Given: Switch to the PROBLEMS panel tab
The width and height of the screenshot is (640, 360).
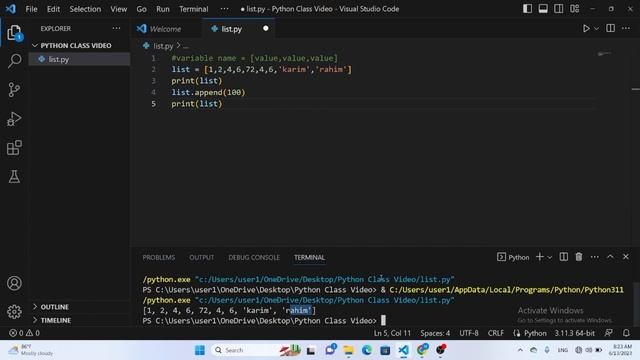Looking at the screenshot, I should click(158, 258).
